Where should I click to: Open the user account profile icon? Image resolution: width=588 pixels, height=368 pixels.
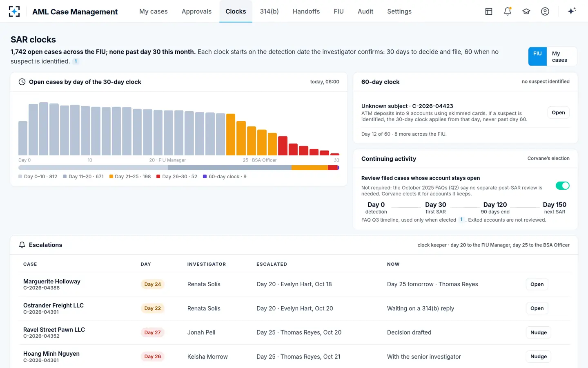545,11
